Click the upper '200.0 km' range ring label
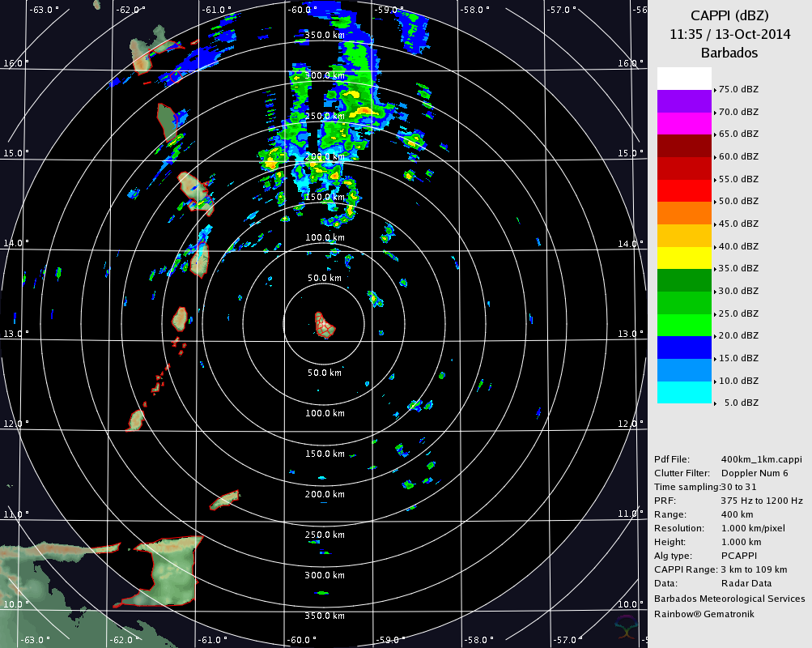The image size is (812, 648). 325,156
